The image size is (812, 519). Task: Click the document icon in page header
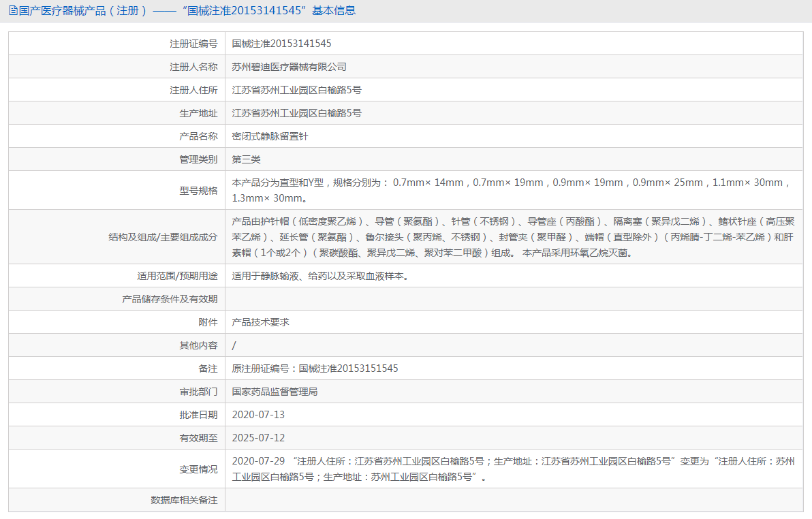click(x=13, y=10)
